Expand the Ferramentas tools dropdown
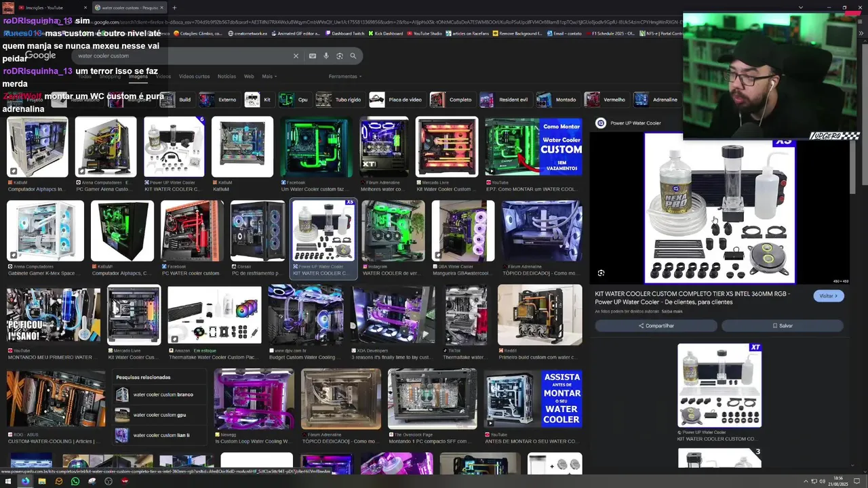This screenshot has height=488, width=868. click(x=344, y=77)
